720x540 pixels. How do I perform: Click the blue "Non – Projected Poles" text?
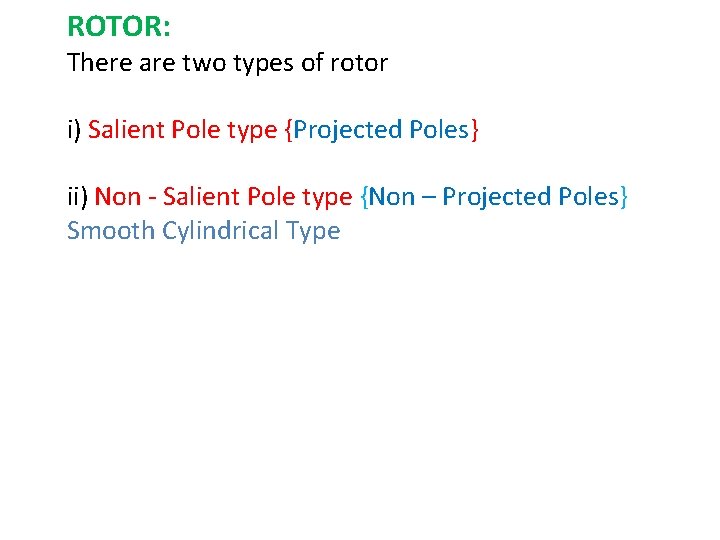494,197
